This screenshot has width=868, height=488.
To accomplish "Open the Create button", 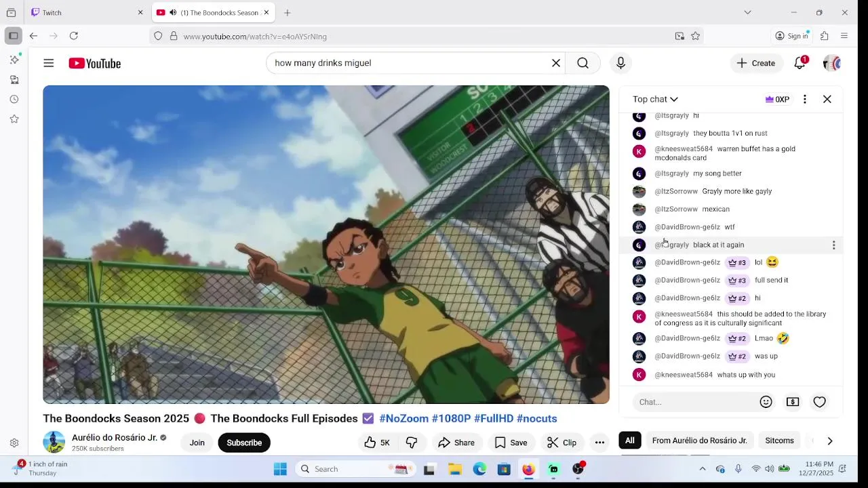I will pos(756,63).
